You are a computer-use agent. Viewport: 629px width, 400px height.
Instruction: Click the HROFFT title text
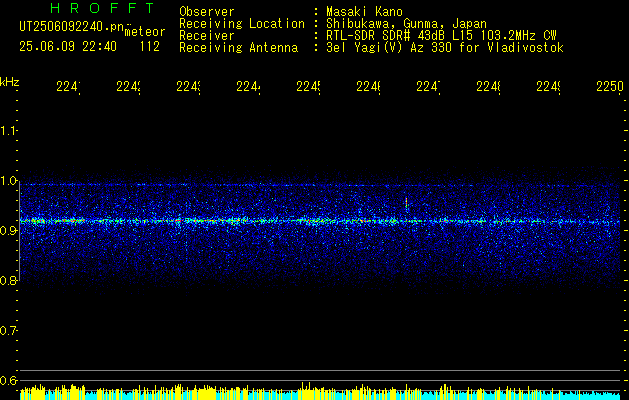point(102,8)
